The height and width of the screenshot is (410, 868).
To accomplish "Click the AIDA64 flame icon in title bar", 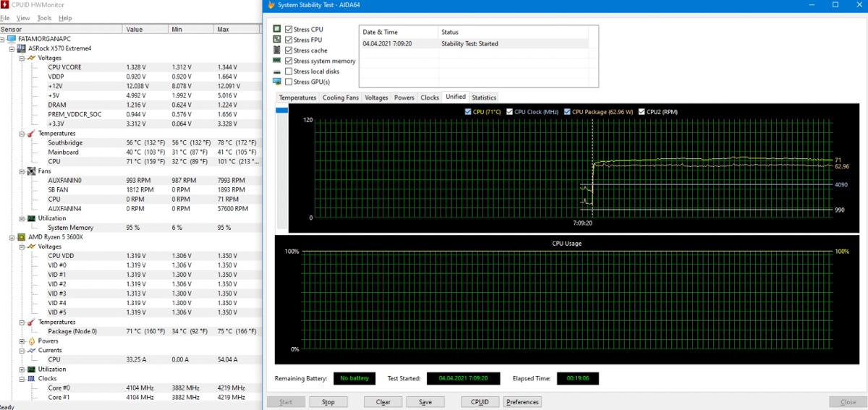I will click(x=271, y=5).
